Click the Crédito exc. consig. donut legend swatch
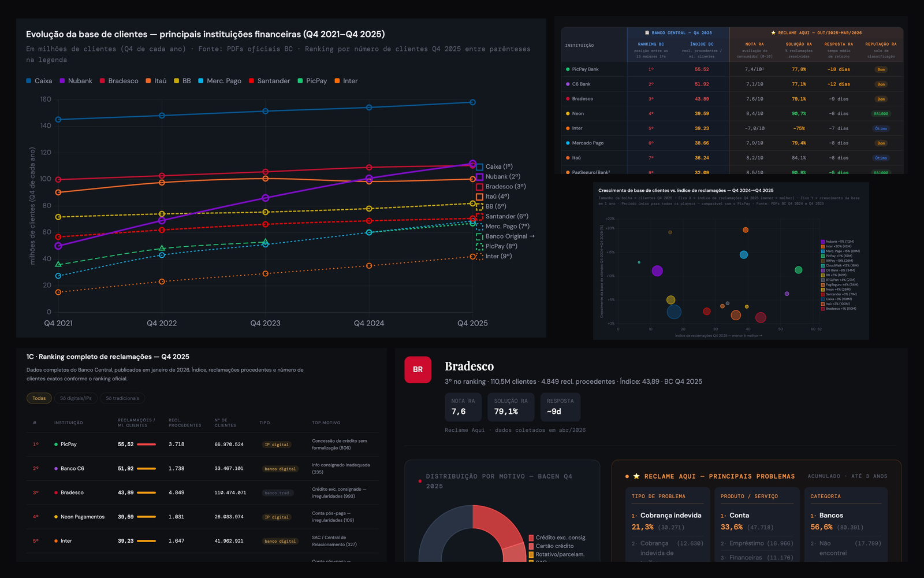 click(531, 538)
